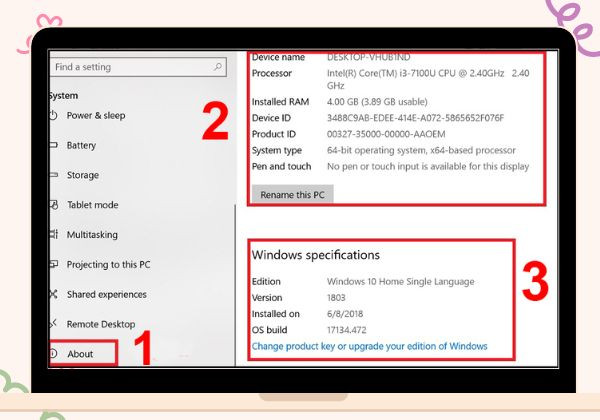Open Battery settings

[81, 145]
